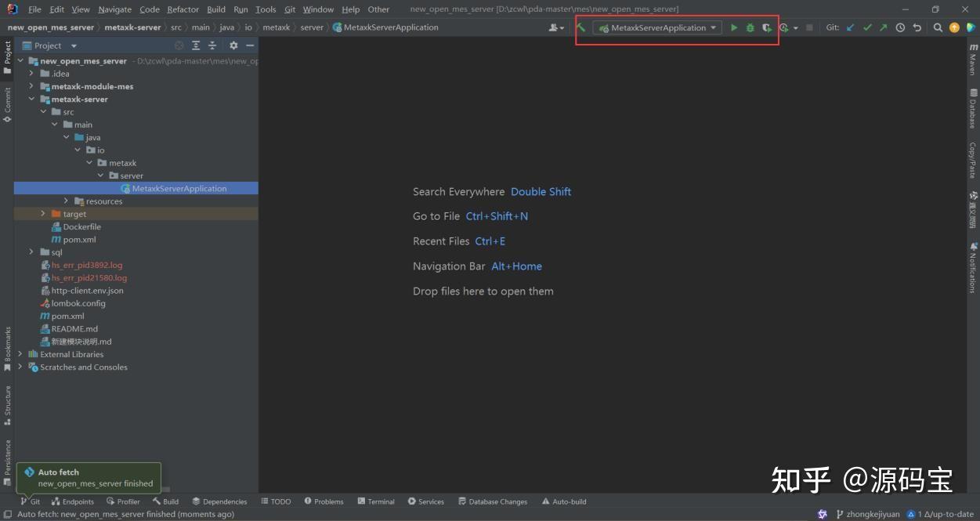Viewport: 980px width, 521px height.
Task: Click the Build project hammer icon
Action: (x=580, y=27)
